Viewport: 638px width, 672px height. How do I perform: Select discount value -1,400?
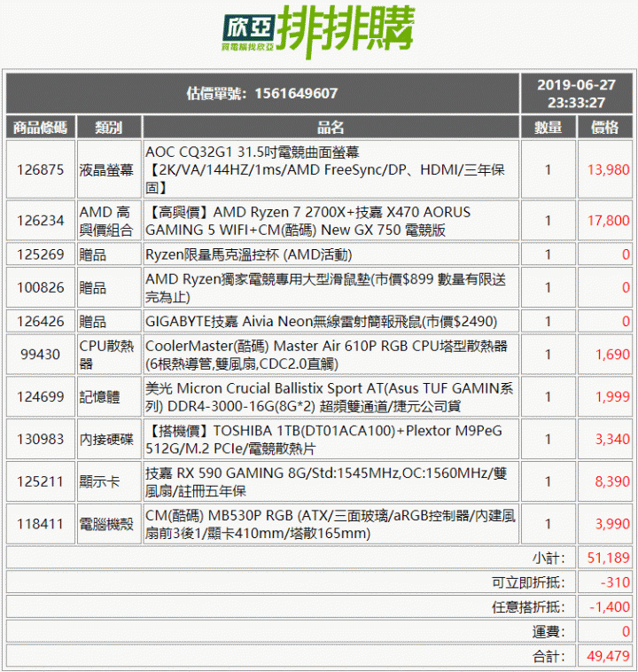pyautogui.click(x=610, y=607)
